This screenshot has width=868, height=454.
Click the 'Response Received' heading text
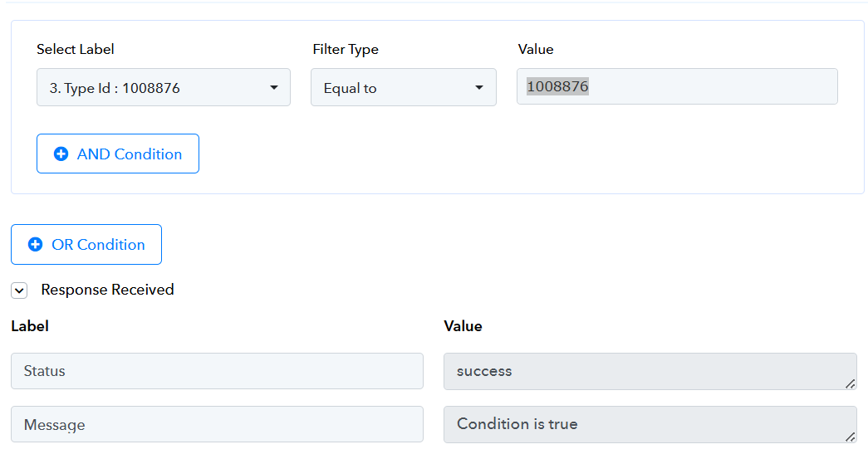pyautogui.click(x=107, y=290)
